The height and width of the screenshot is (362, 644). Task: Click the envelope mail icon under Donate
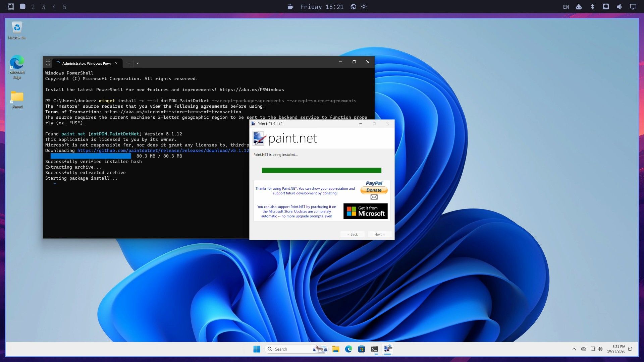coord(374,197)
